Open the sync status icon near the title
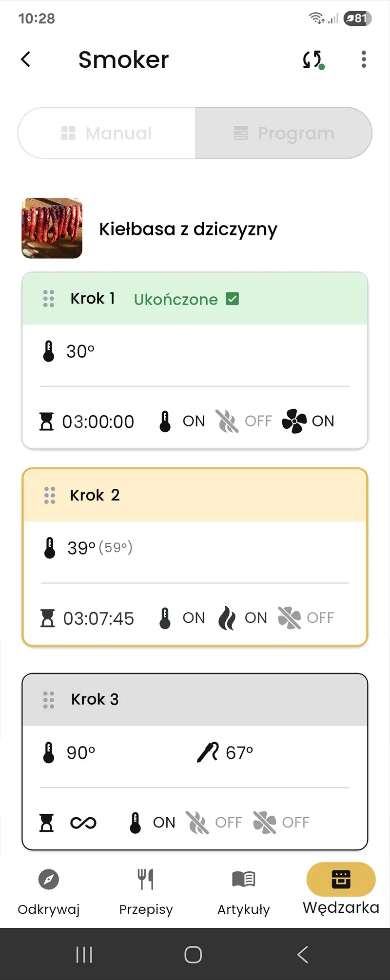Image resolution: width=390 pixels, height=980 pixels. click(312, 59)
